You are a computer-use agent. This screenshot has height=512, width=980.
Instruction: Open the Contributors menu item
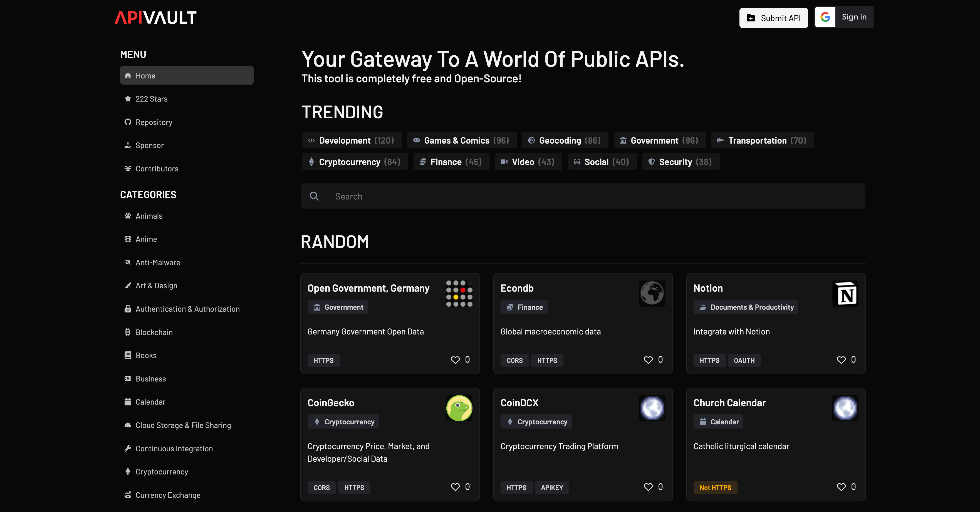(186, 168)
